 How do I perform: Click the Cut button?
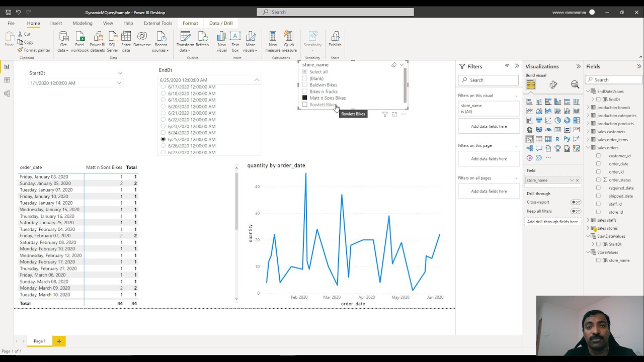24,34
